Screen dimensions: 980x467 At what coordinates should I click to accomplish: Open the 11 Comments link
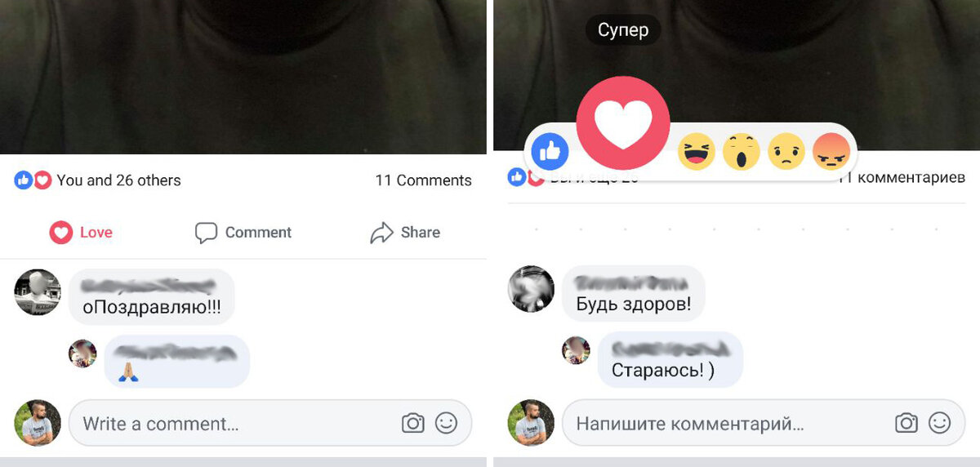click(423, 180)
